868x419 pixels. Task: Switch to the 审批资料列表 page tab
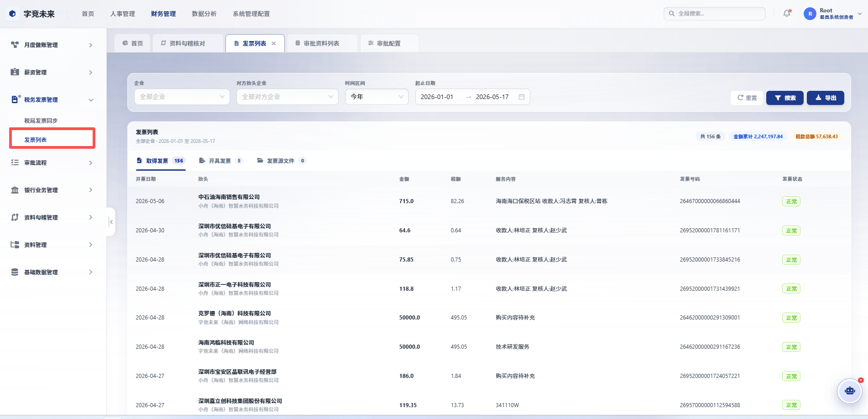pyautogui.click(x=322, y=43)
